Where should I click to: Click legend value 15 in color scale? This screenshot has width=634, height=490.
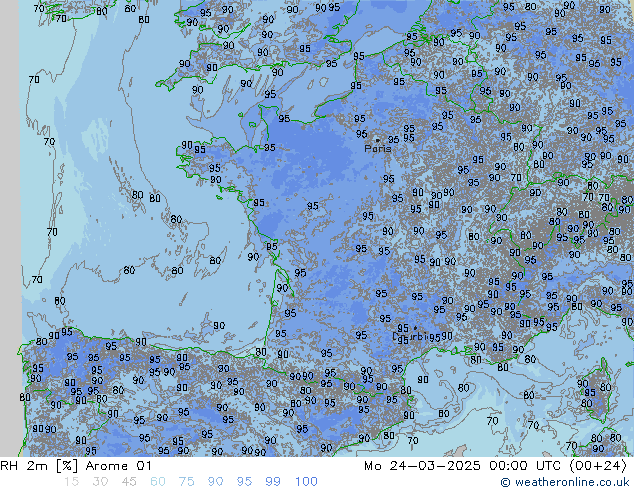(x=71, y=482)
